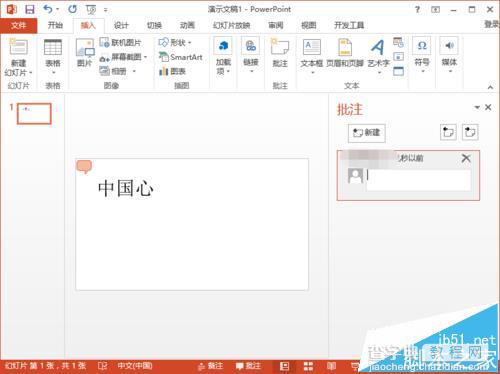Image resolution: width=500 pixels, height=374 pixels.
Task: Go to previous comment in the pane
Action: [448, 133]
